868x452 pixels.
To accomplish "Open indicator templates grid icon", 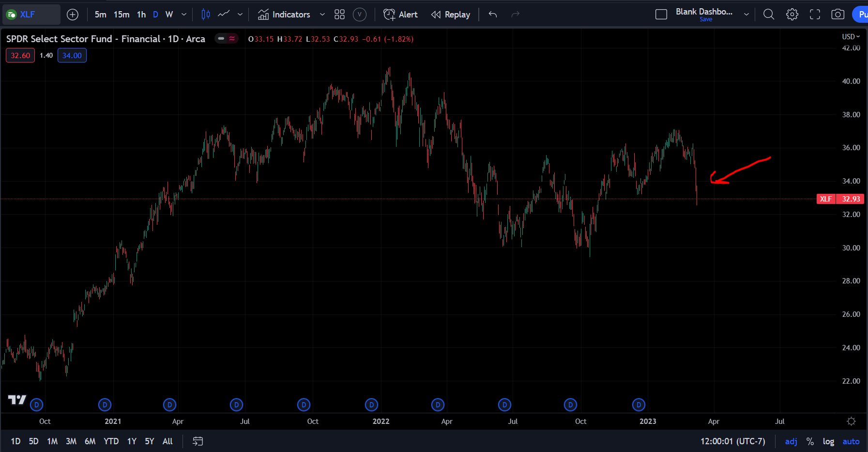I will (x=339, y=15).
